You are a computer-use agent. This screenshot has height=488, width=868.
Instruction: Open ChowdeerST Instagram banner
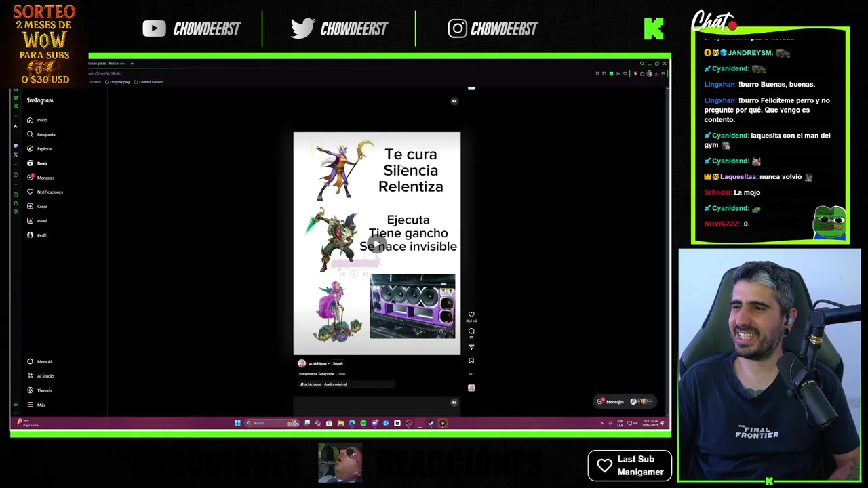(493, 28)
